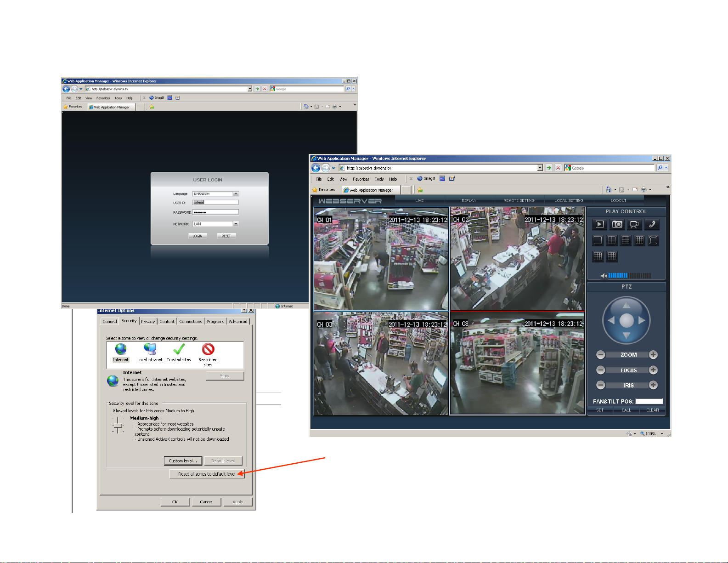
Task: Increase ZOOM with the plus button
Action: [653, 355]
